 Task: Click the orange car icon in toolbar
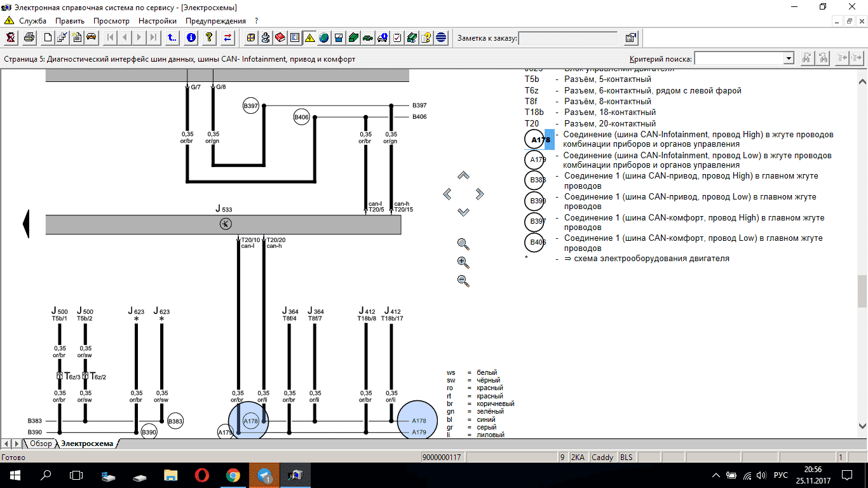point(92,37)
